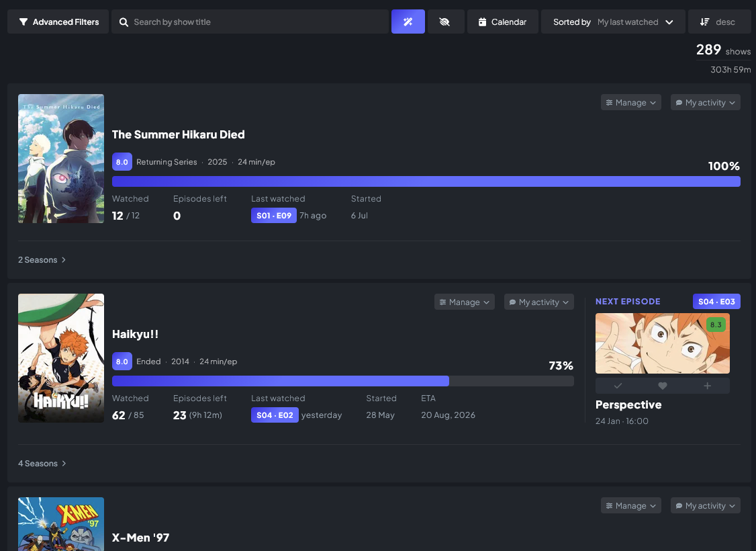Image resolution: width=756 pixels, height=551 pixels.
Task: Mark Perspective episode as watched with checkmark icon
Action: click(x=618, y=386)
